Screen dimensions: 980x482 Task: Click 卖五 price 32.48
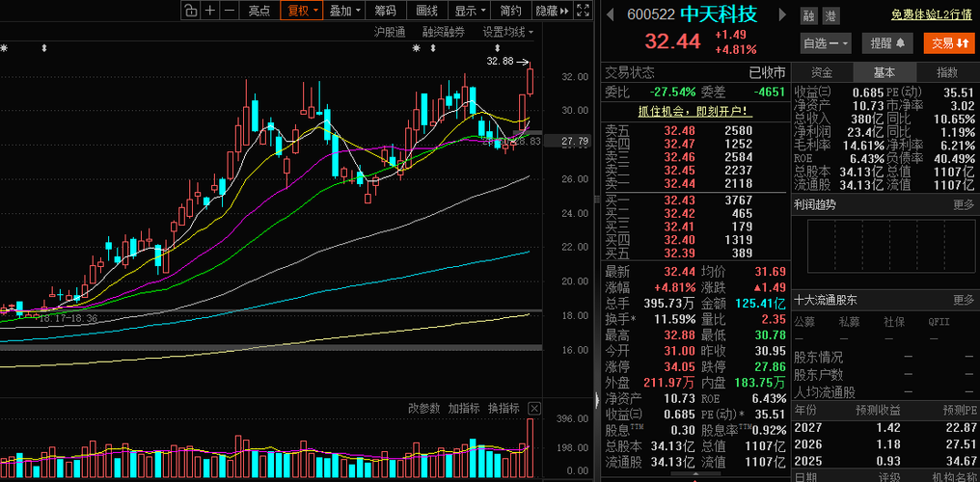(x=678, y=131)
